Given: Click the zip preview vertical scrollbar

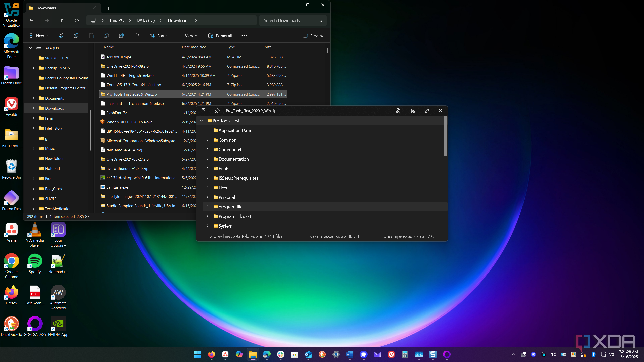Looking at the screenshot, I should (446, 136).
